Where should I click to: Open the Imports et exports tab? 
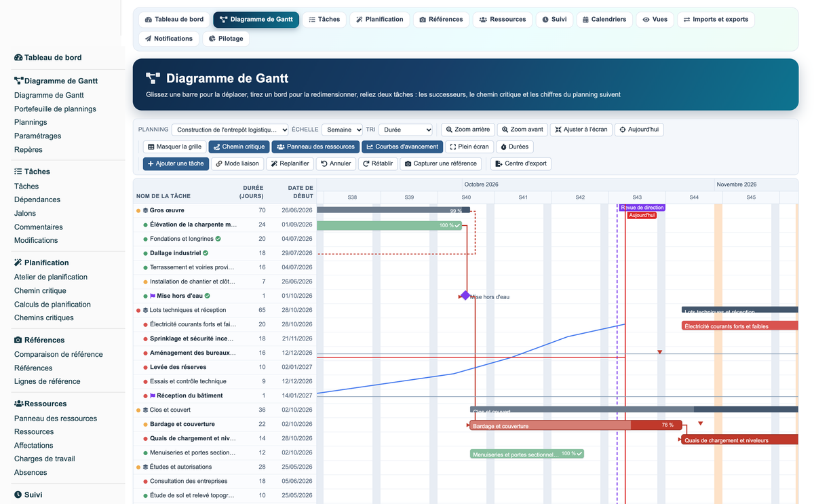(x=716, y=20)
